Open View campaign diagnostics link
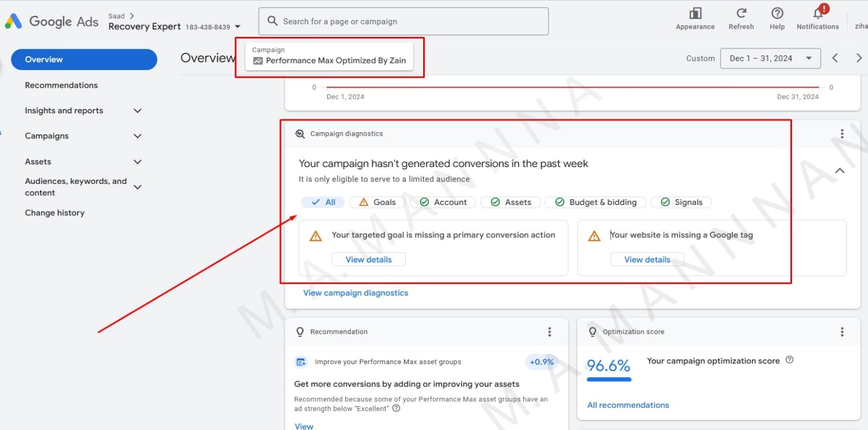The image size is (868, 430). tap(355, 293)
